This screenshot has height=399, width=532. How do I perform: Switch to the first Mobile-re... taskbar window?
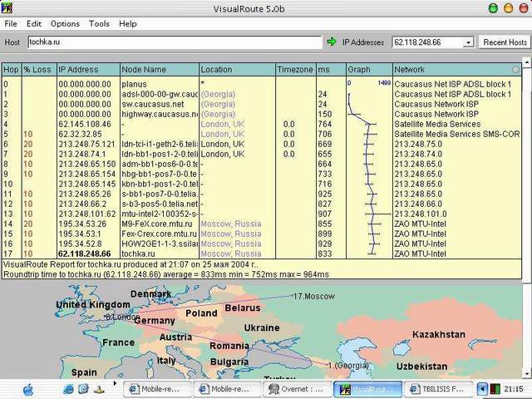157,389
